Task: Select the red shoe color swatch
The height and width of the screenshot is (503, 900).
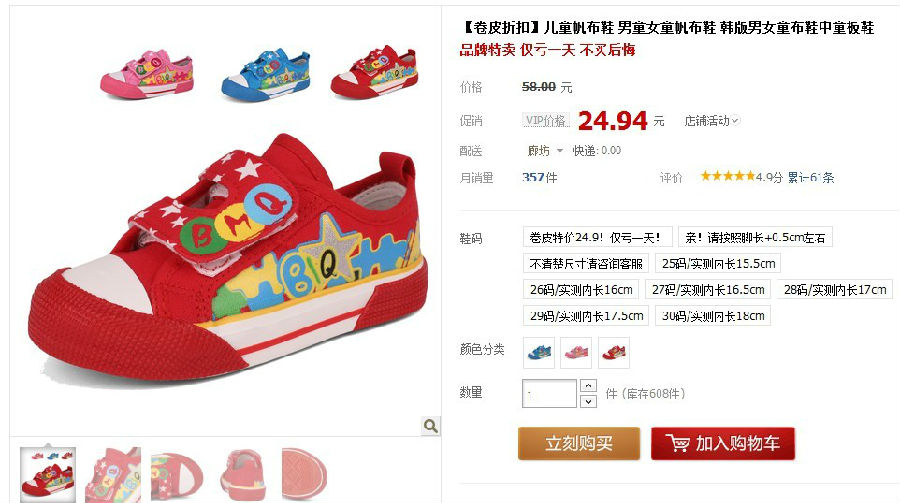Action: 614,352
